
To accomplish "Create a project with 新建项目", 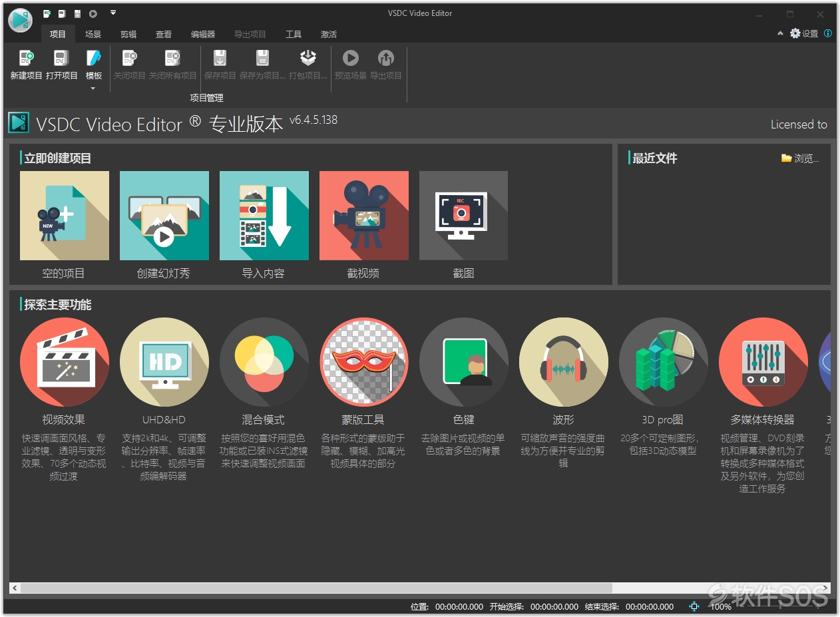I will click(x=26, y=65).
